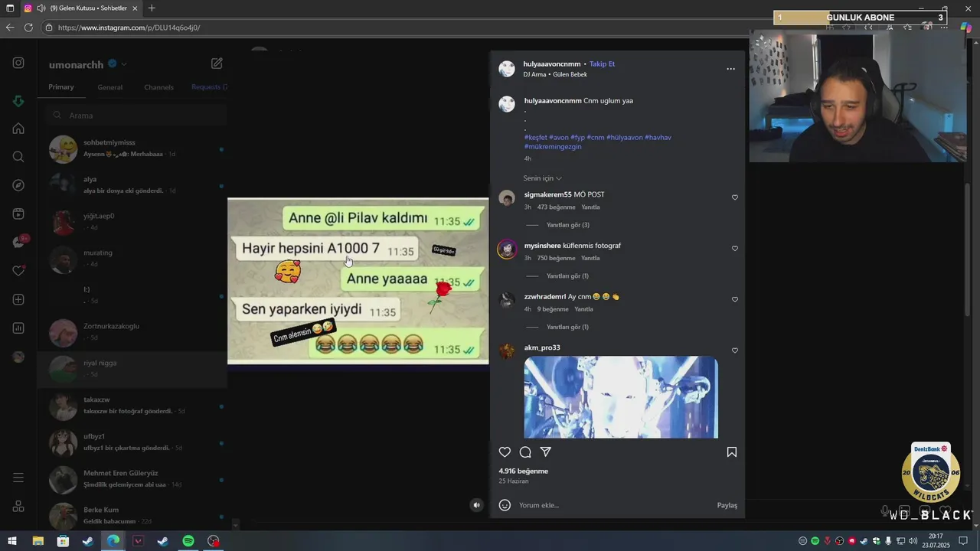
Task: Click the comment bubble icon on post
Action: point(525,452)
